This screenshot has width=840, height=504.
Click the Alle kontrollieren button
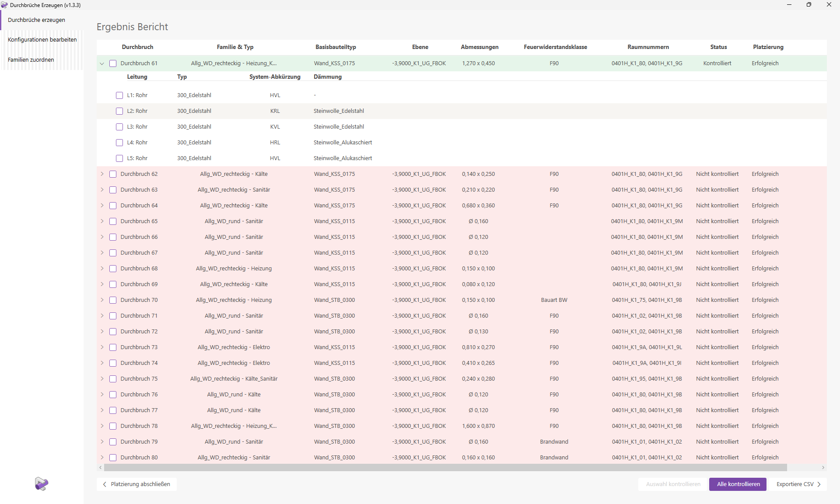737,484
